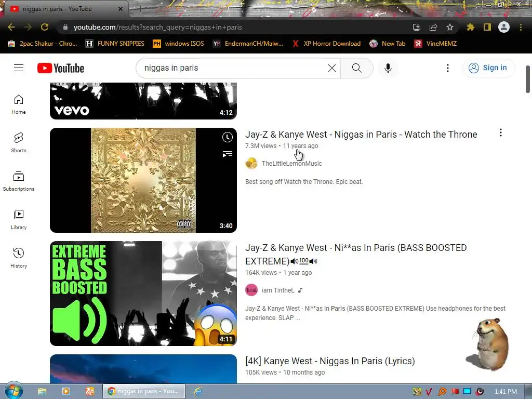
Task: Open Windows Media Player from taskbar
Action: (x=66, y=391)
